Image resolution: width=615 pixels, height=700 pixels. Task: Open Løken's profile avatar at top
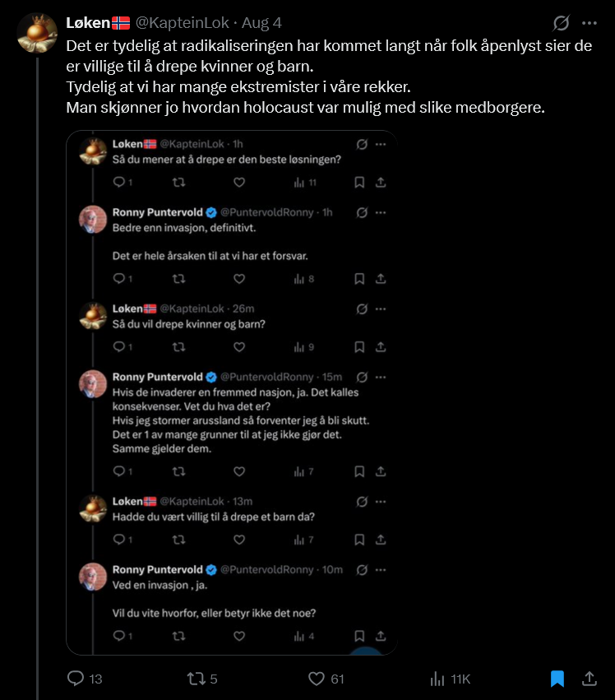37,33
